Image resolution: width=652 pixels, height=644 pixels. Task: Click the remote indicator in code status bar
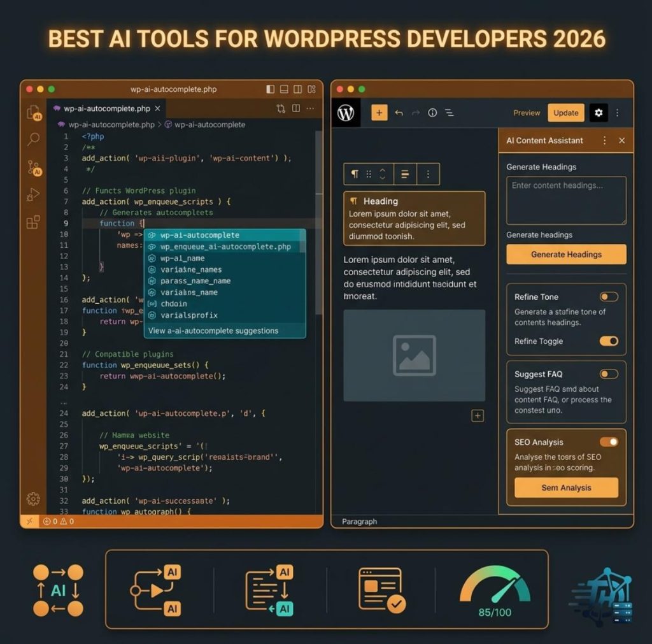click(x=29, y=521)
